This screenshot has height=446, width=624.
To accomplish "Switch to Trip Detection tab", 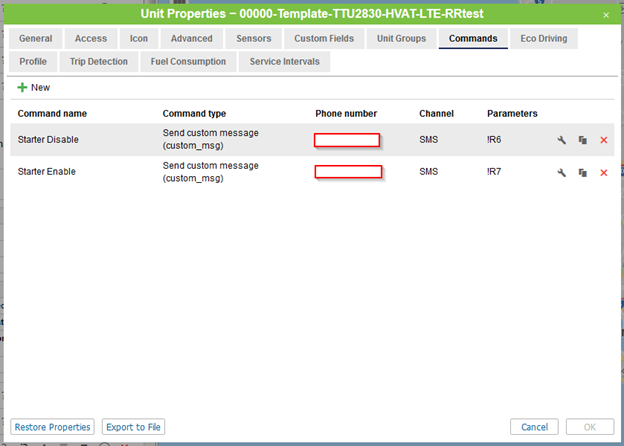I will (x=99, y=62).
